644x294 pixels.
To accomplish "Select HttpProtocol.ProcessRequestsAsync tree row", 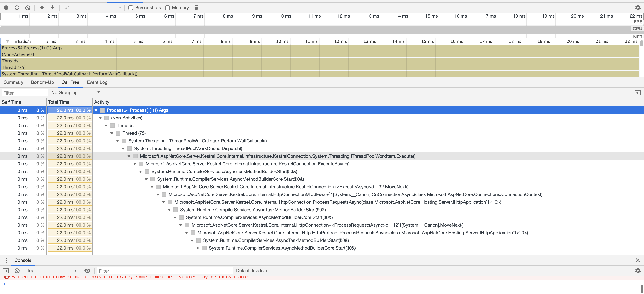I will pos(322,233).
